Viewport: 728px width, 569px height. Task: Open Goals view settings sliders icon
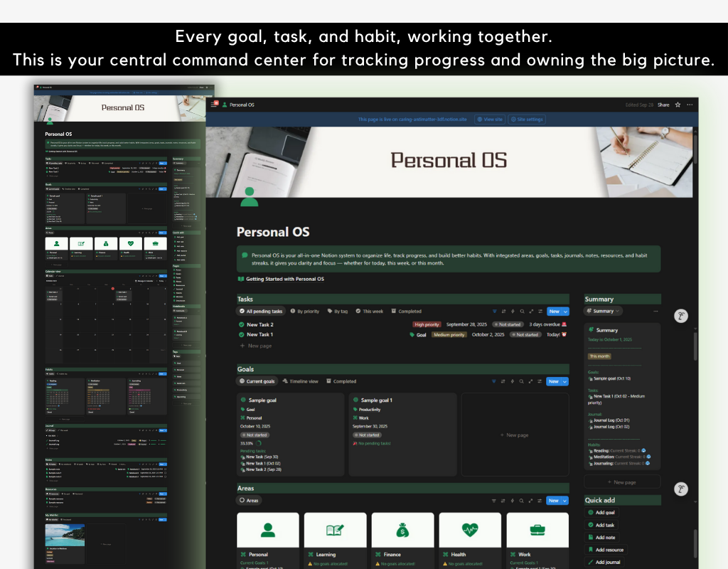point(540,382)
